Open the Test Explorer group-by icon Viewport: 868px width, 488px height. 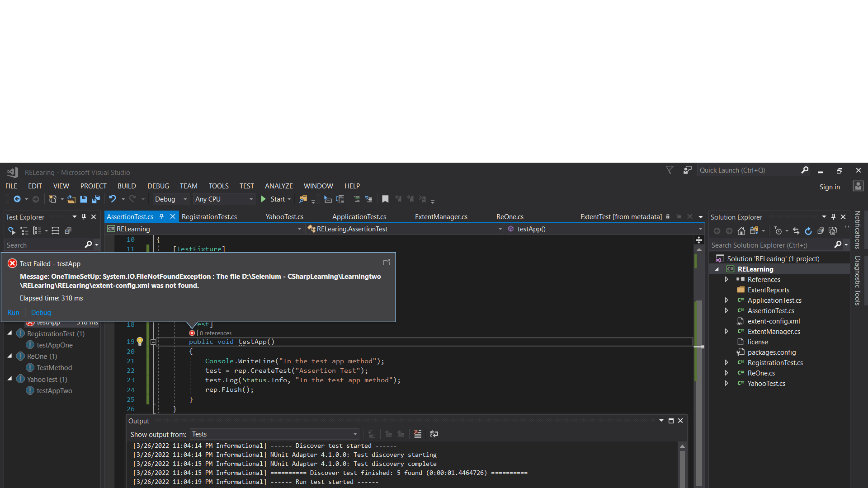pyautogui.click(x=38, y=231)
